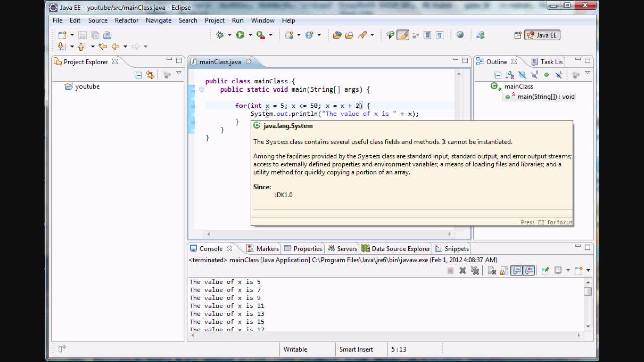644x362 pixels.
Task: Open Run configurations dropdown arrow
Action: click(x=250, y=35)
